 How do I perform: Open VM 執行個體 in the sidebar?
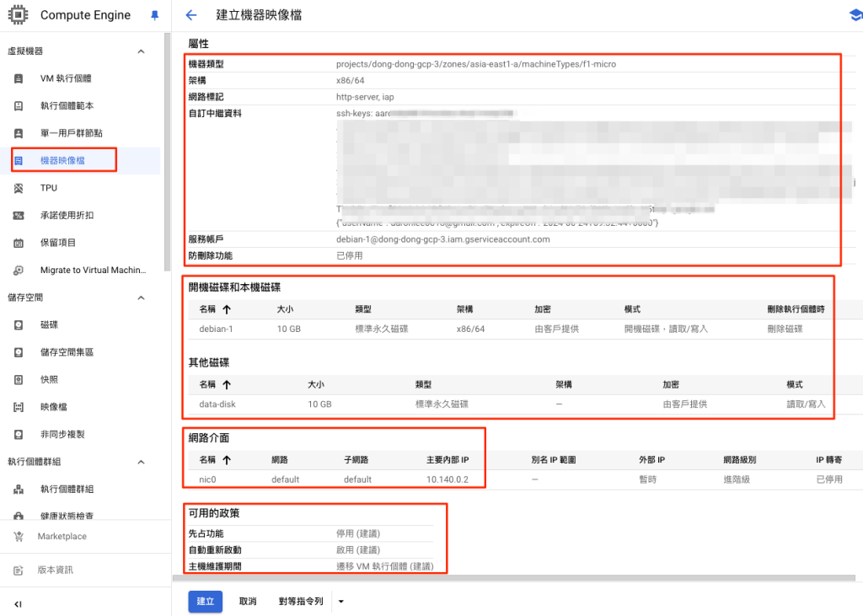coord(66,78)
